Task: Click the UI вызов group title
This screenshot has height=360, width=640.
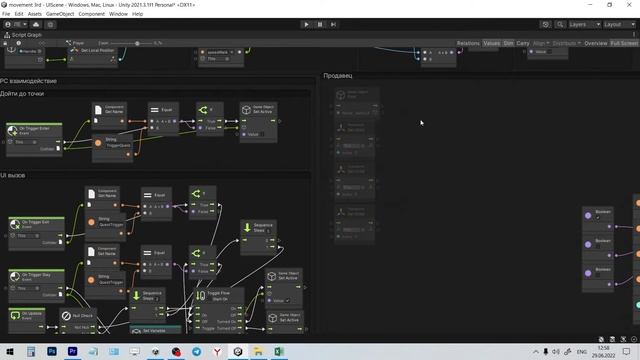Action: [x=13, y=175]
